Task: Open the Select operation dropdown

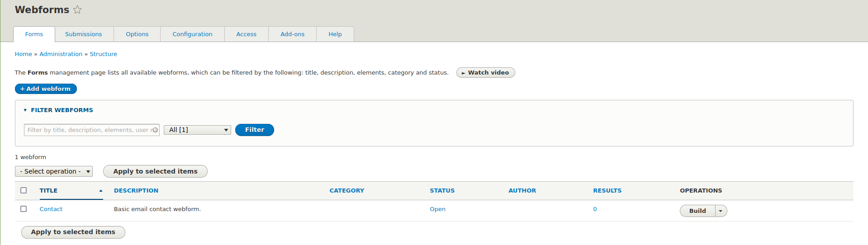Action: pos(54,171)
